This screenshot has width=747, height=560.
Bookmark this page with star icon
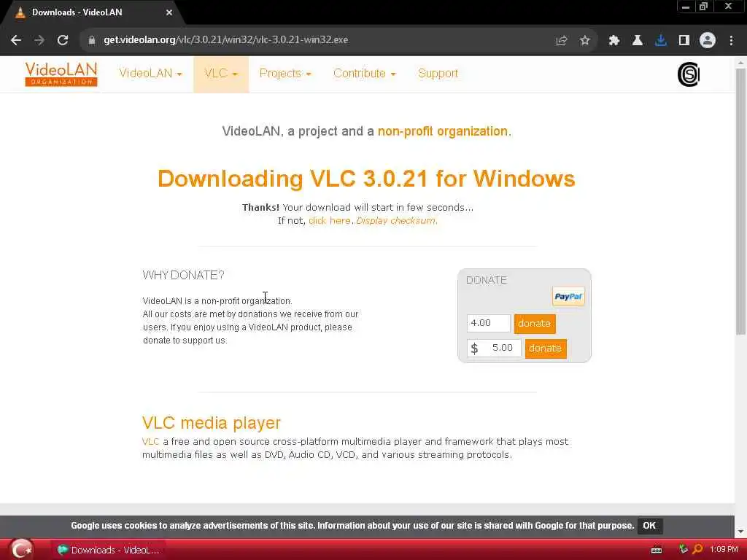tap(585, 41)
